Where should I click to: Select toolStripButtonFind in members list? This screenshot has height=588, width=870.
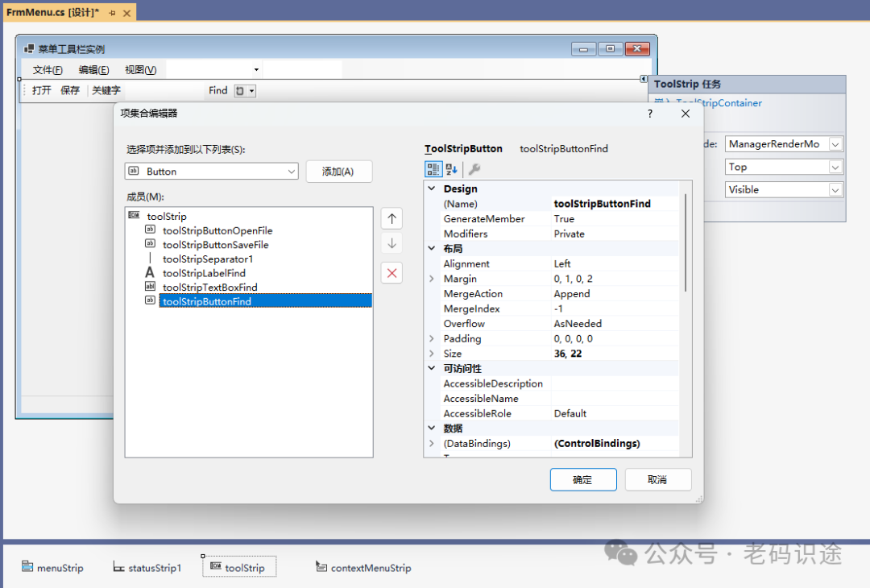(265, 301)
